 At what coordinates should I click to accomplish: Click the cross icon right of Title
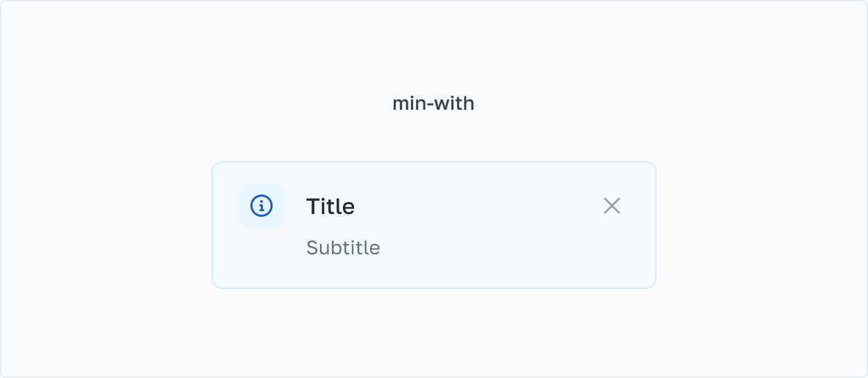(612, 206)
